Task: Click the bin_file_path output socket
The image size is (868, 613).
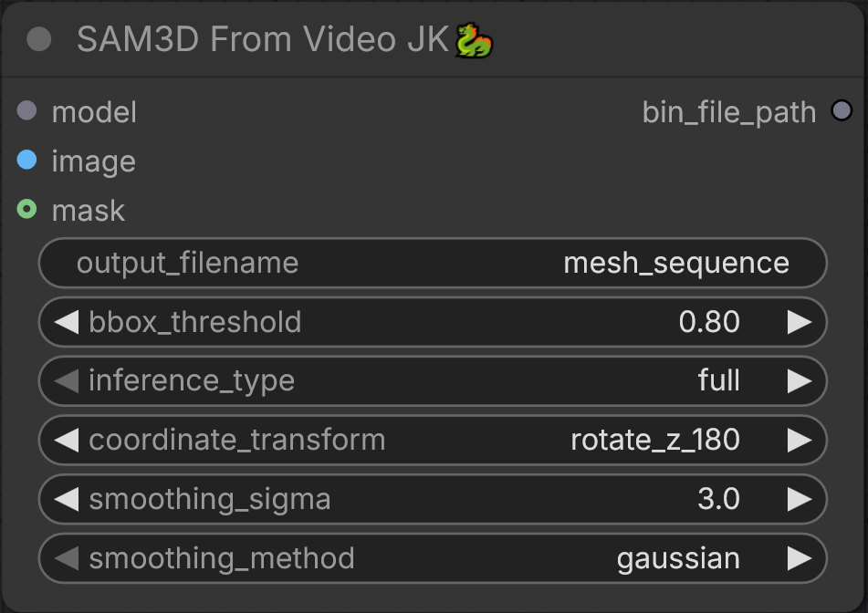Action: (842, 110)
